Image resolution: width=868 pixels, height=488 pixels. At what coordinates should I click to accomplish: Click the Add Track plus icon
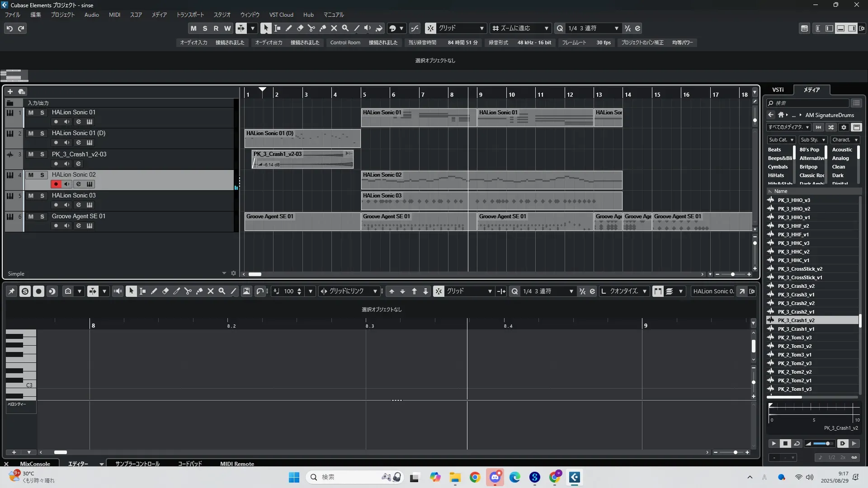click(10, 91)
